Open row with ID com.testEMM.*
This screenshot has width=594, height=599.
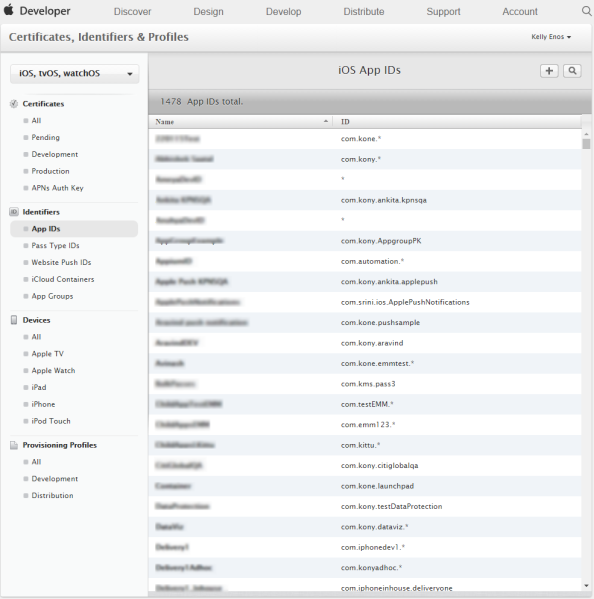(365, 405)
